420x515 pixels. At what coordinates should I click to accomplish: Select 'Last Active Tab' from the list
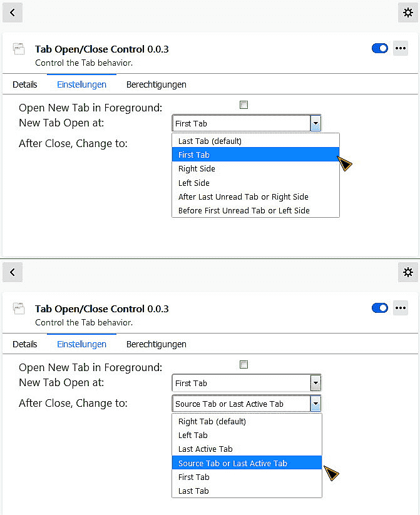tap(205, 449)
